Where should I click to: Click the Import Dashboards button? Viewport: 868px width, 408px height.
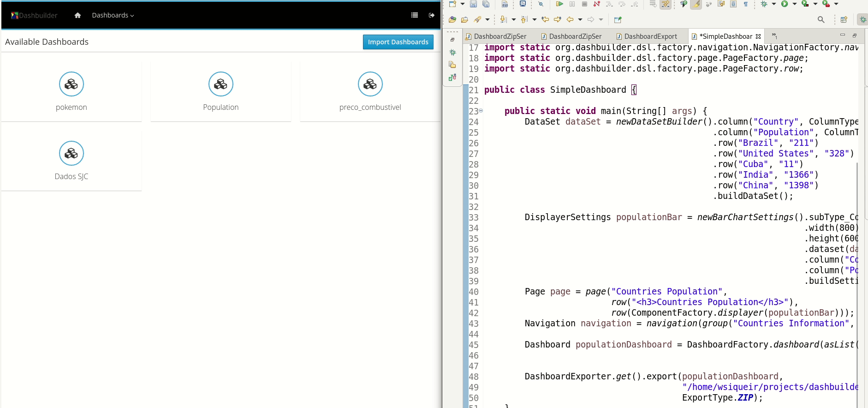(x=398, y=42)
